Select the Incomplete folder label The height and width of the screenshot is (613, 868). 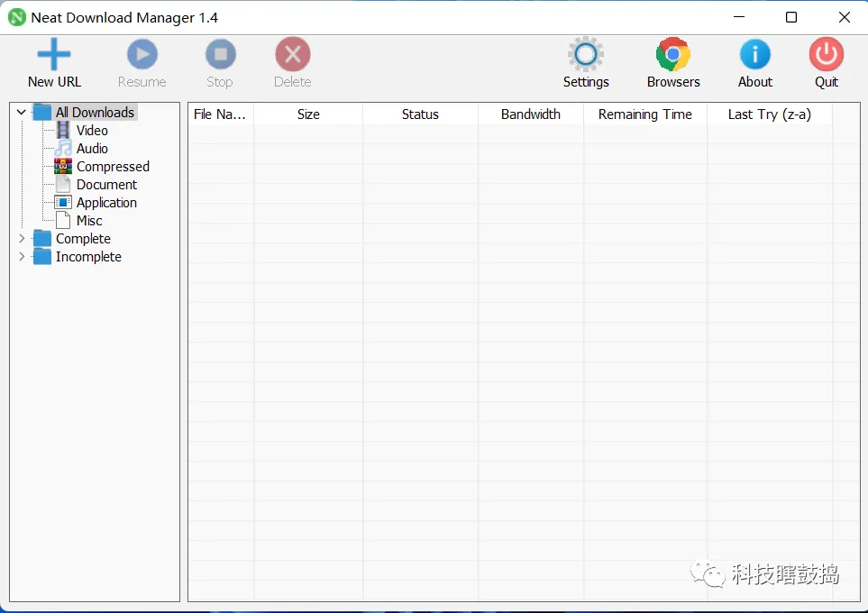pyautogui.click(x=88, y=256)
